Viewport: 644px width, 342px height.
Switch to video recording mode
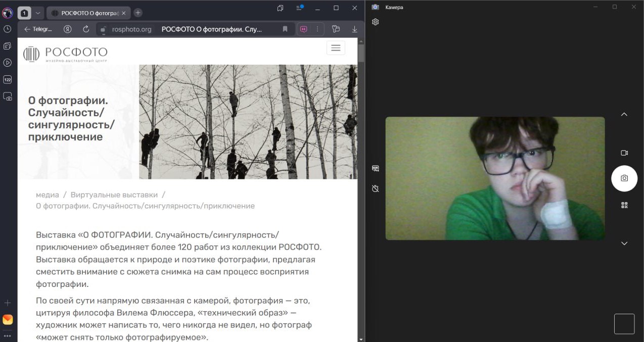click(x=624, y=153)
